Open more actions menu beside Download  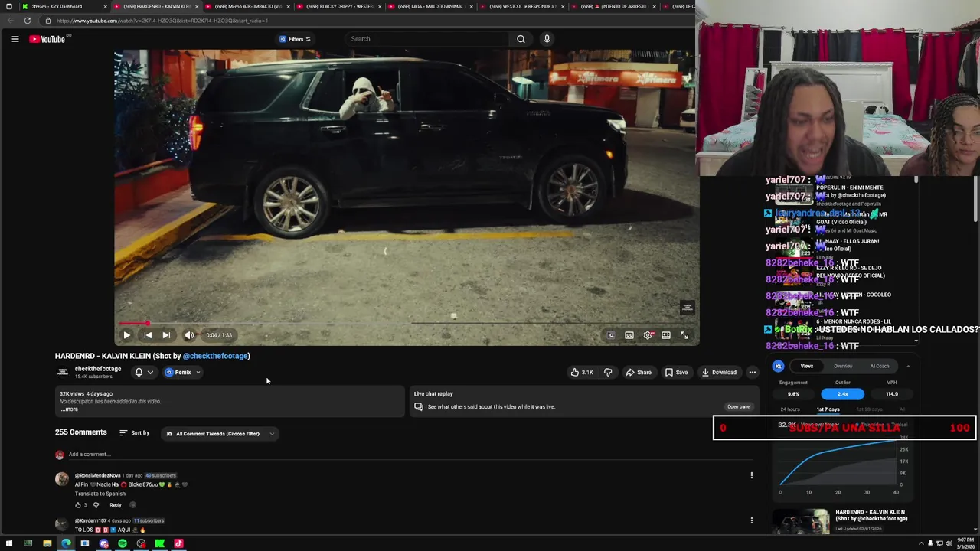pos(753,373)
